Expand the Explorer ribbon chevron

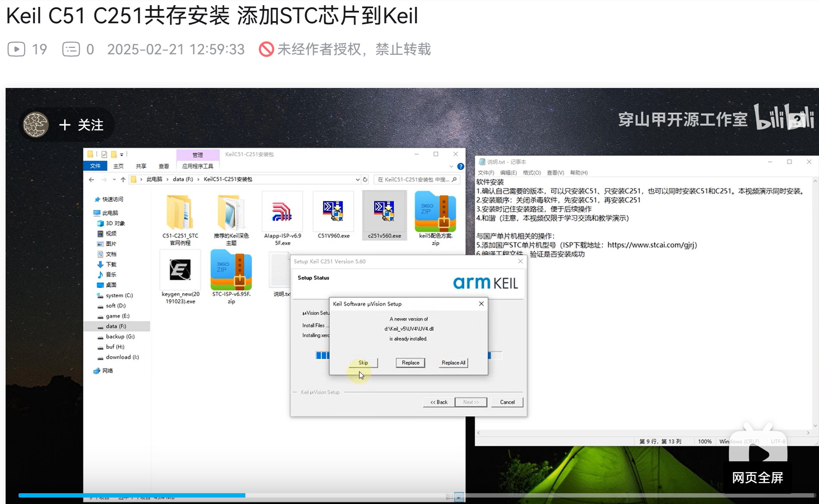tap(451, 166)
